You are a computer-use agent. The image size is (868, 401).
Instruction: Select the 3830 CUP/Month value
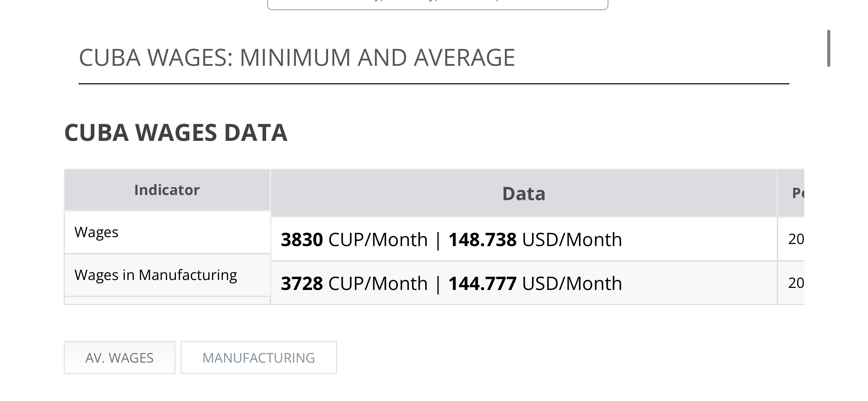pos(354,239)
